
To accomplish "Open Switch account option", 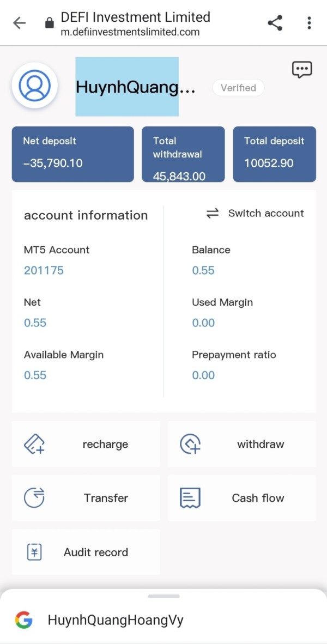I will click(x=255, y=214).
